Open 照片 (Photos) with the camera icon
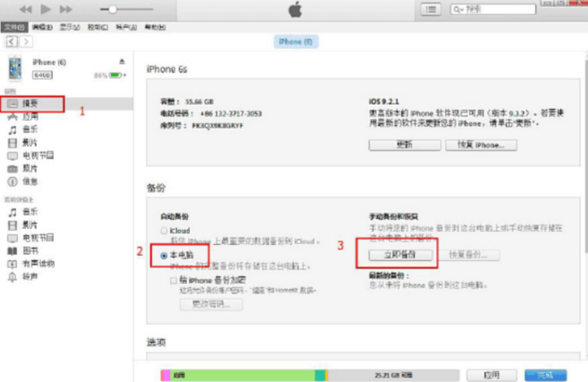588x382 pixels. tap(30, 168)
